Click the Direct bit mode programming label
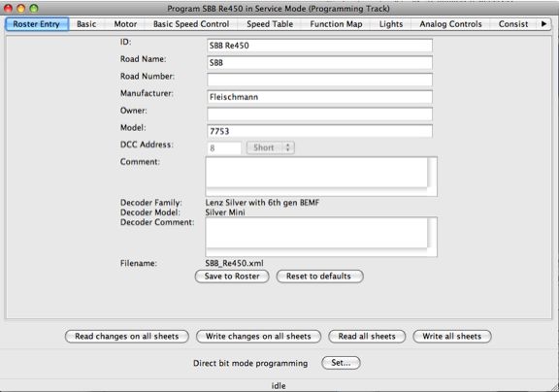 [x=250, y=363]
